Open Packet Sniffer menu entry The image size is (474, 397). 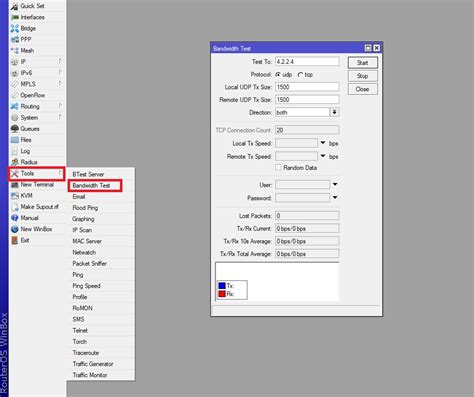[90, 264]
